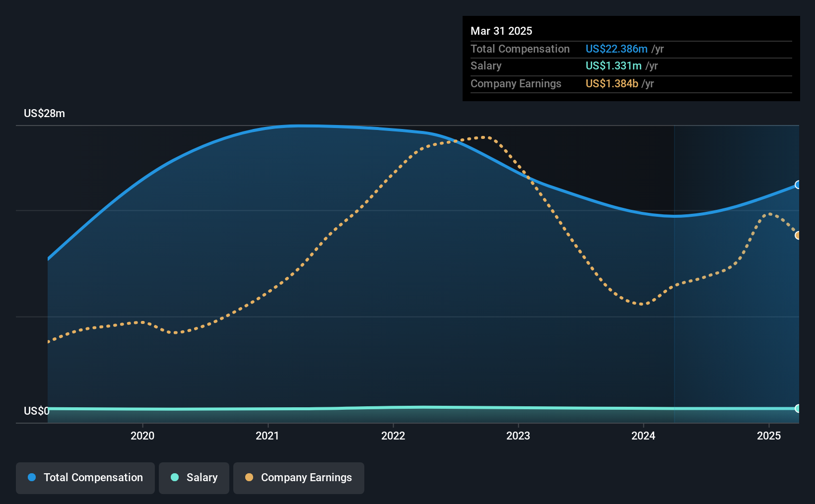Click the US$1.331m salary value
The image size is (815, 504).
(613, 65)
